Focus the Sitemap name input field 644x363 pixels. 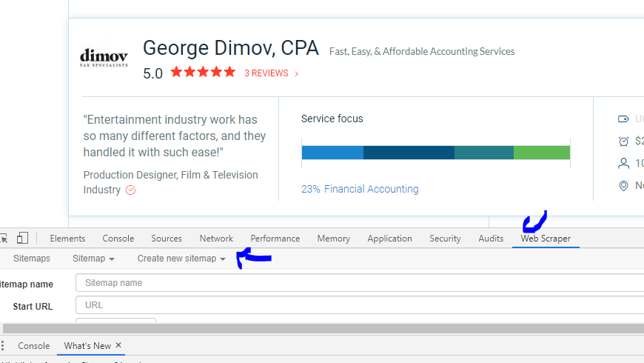pyautogui.click(x=360, y=283)
